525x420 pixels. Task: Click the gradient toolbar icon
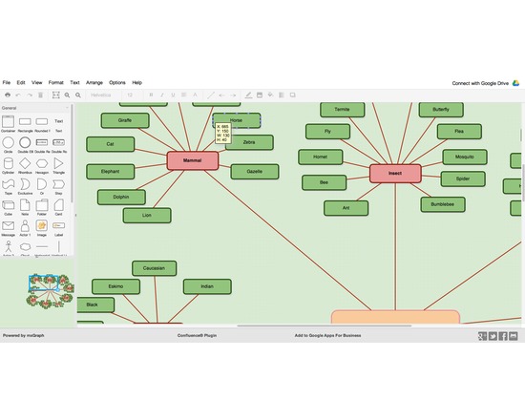pos(282,95)
